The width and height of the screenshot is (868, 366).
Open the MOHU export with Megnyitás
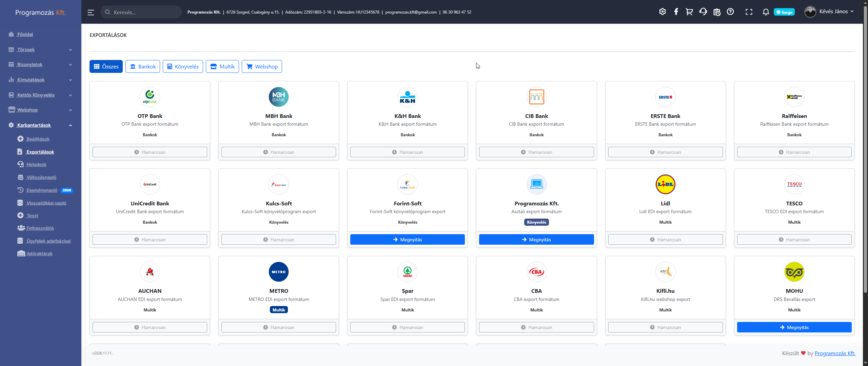794,327
